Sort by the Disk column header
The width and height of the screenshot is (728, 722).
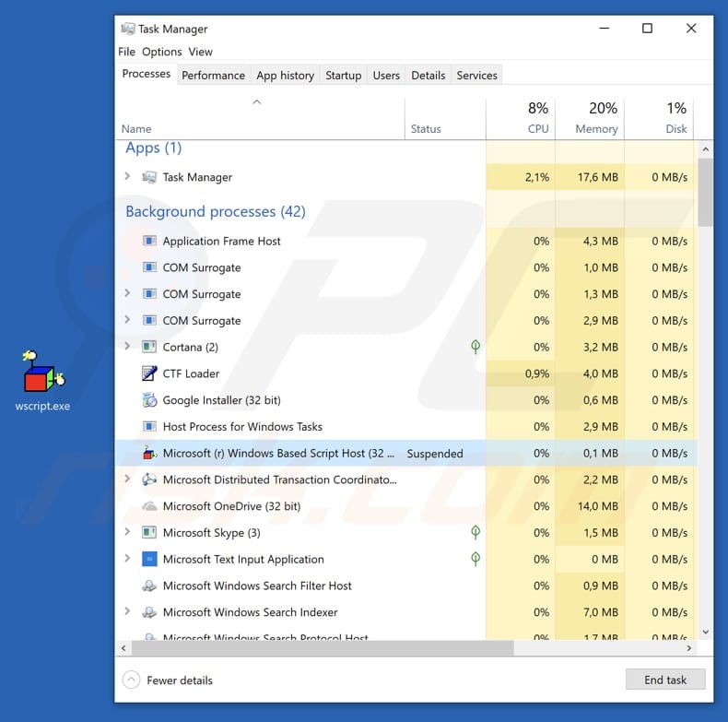pos(659,118)
